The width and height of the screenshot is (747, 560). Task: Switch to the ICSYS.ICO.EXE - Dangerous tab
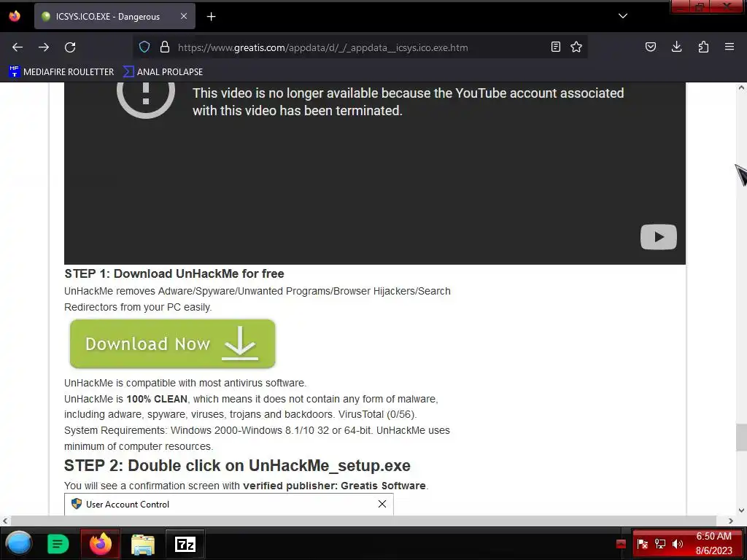[x=115, y=16]
